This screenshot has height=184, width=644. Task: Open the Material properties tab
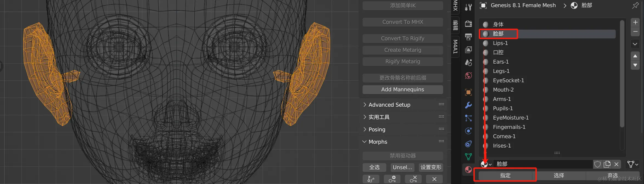[x=468, y=170]
